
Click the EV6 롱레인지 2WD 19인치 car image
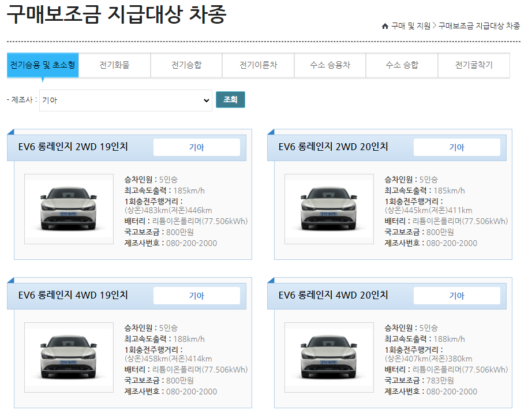[69, 209]
